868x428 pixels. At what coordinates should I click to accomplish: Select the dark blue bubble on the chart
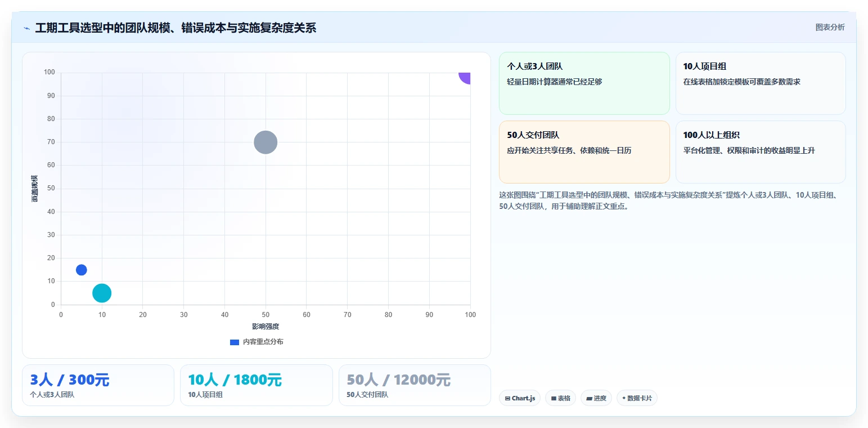pos(82,270)
